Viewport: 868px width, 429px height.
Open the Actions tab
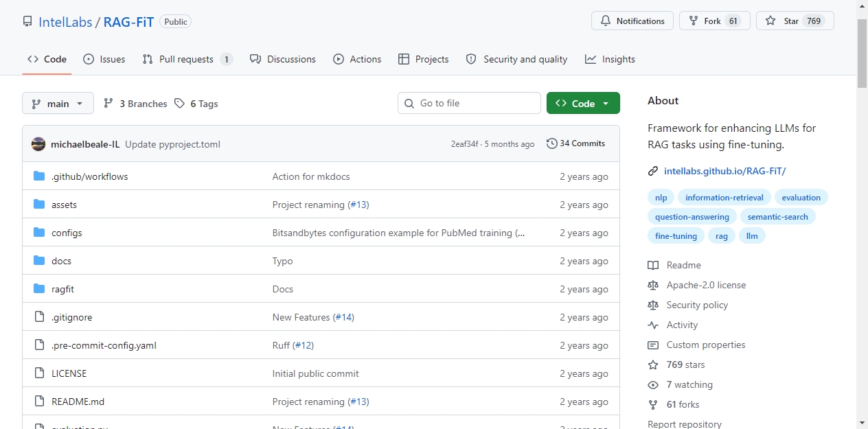pos(357,59)
